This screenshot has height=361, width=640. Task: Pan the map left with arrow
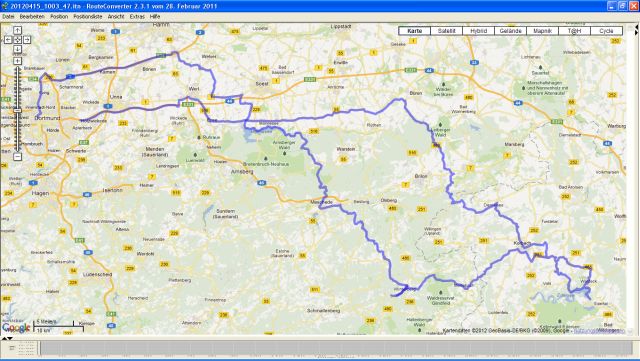point(8,40)
